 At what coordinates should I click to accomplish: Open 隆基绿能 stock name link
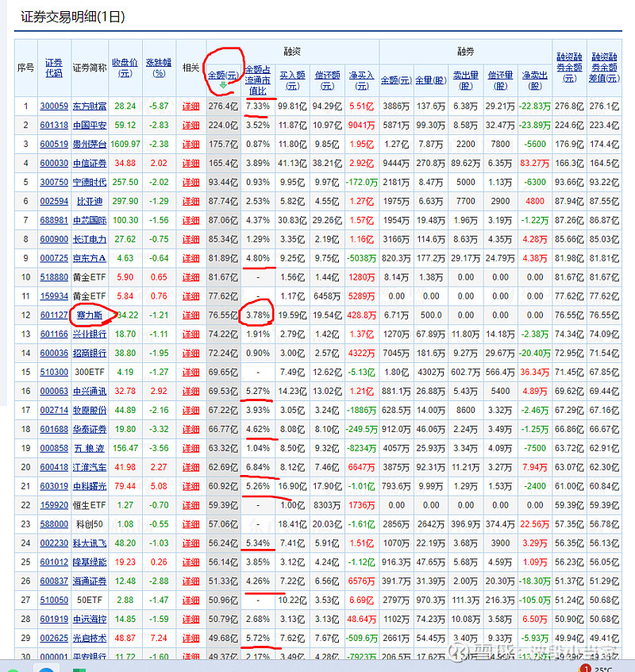tap(90, 562)
